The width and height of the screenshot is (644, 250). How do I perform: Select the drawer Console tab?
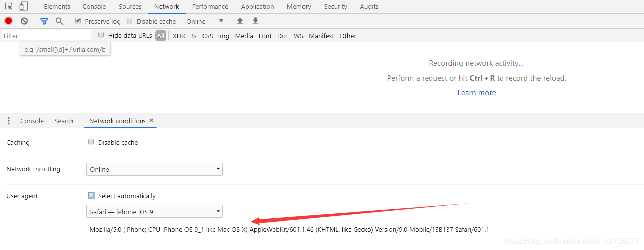(32, 121)
